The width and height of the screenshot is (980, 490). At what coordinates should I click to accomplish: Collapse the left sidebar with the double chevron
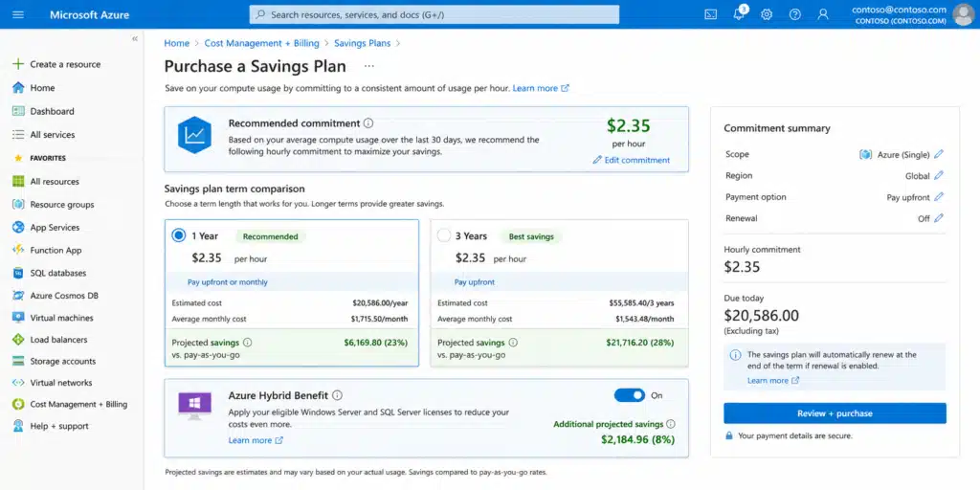(134, 38)
